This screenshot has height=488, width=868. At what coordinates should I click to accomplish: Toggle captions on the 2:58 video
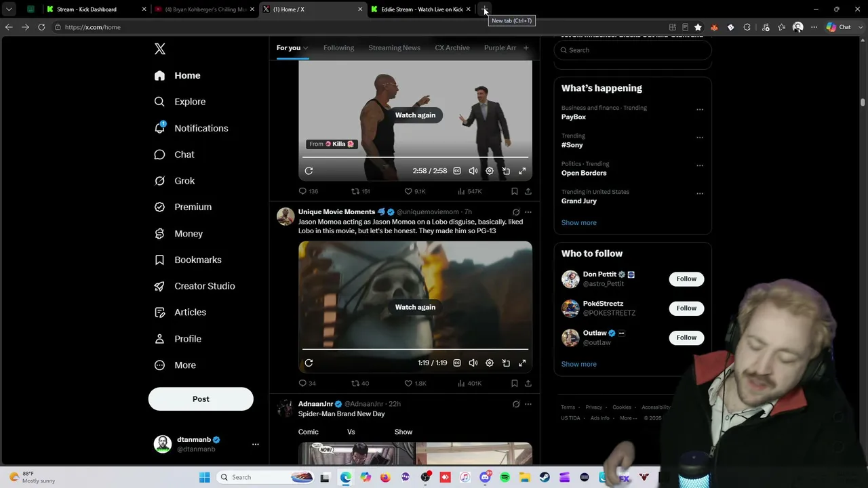pyautogui.click(x=457, y=171)
